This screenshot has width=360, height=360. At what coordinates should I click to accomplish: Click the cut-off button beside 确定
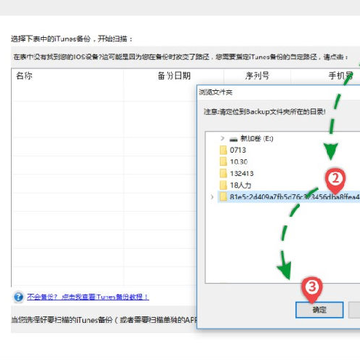point(354,310)
